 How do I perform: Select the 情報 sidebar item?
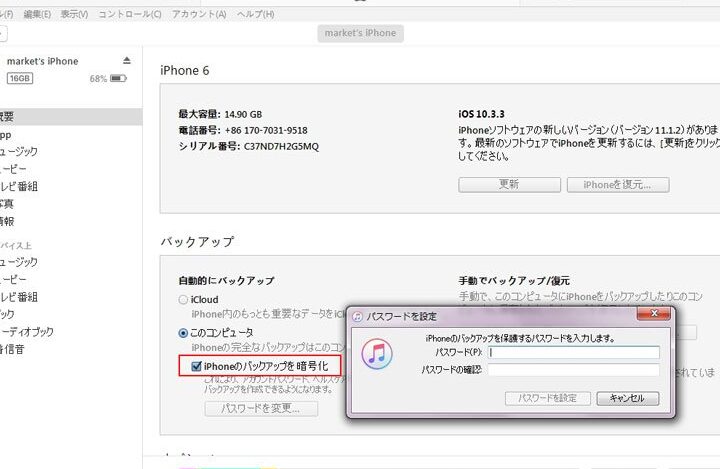7,221
